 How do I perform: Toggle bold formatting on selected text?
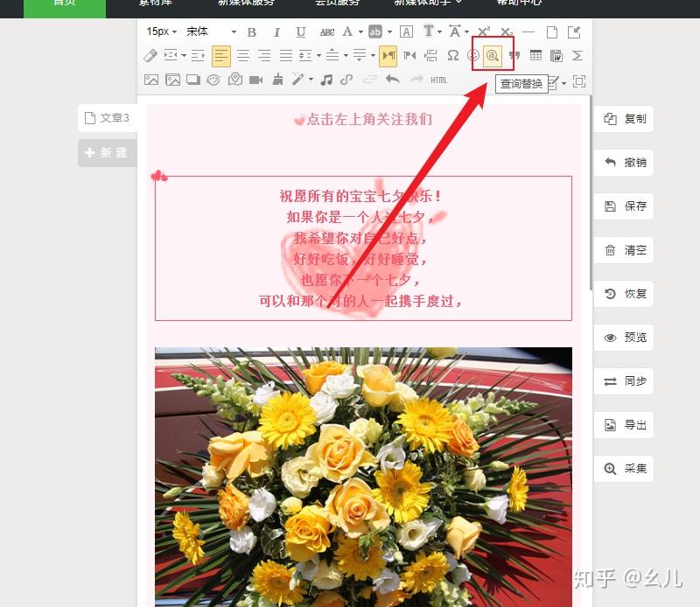pos(251,31)
